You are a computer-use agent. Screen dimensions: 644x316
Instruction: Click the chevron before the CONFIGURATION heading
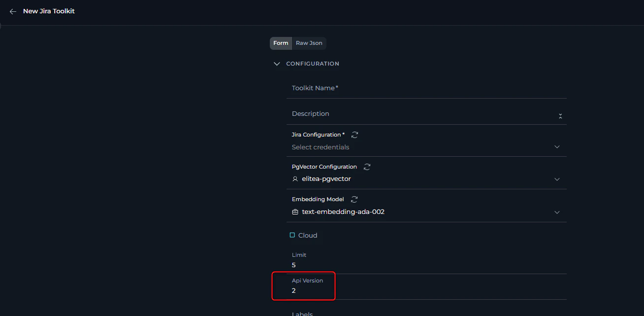click(x=277, y=64)
